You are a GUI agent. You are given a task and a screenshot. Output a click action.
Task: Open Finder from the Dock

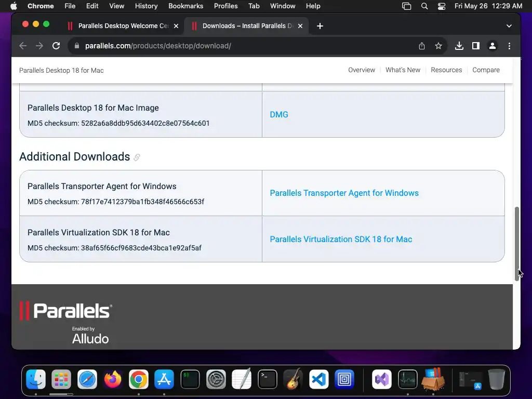[x=36, y=379]
